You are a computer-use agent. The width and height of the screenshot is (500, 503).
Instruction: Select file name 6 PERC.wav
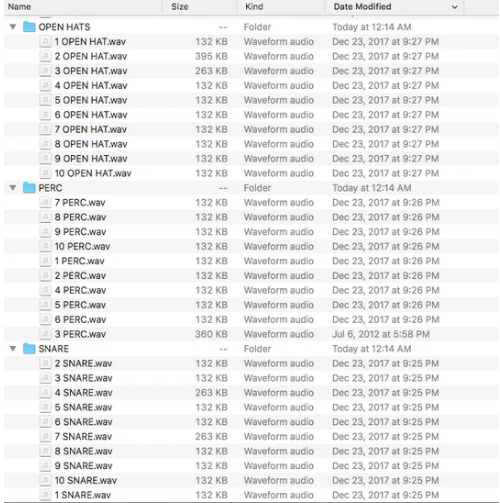80,320
